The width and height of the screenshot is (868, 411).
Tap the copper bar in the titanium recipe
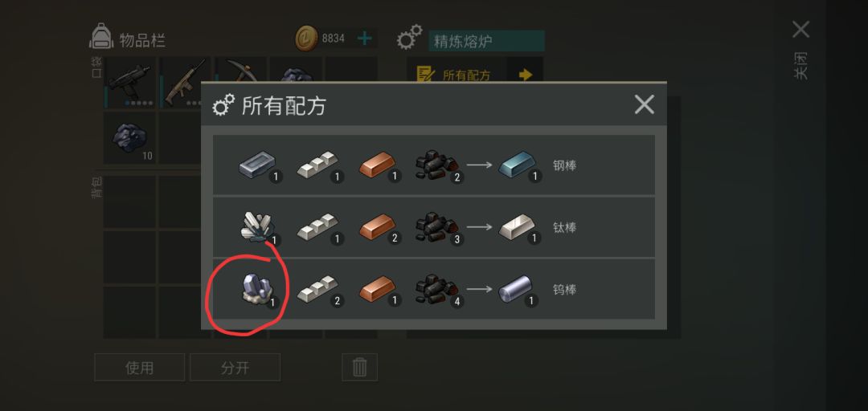click(x=377, y=227)
